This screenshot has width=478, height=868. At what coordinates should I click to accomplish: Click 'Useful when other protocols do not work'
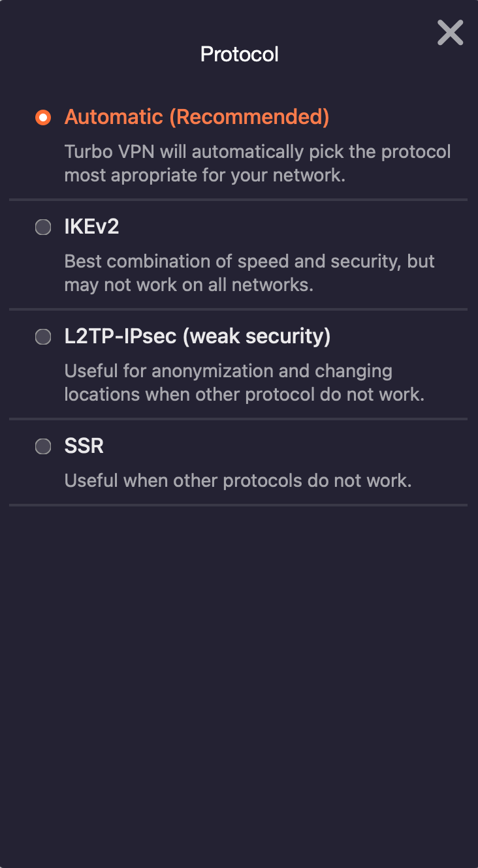[238, 481]
